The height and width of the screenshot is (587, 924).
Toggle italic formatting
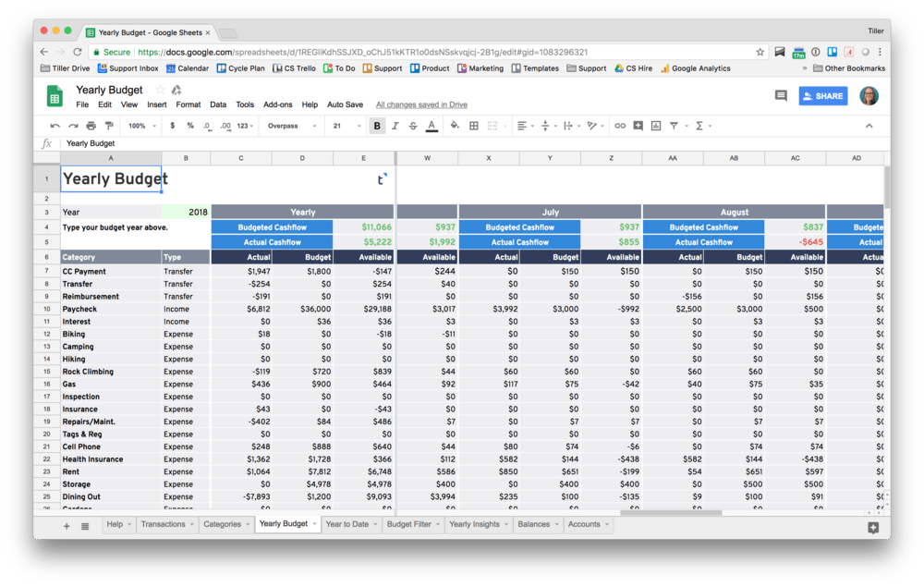(395, 126)
